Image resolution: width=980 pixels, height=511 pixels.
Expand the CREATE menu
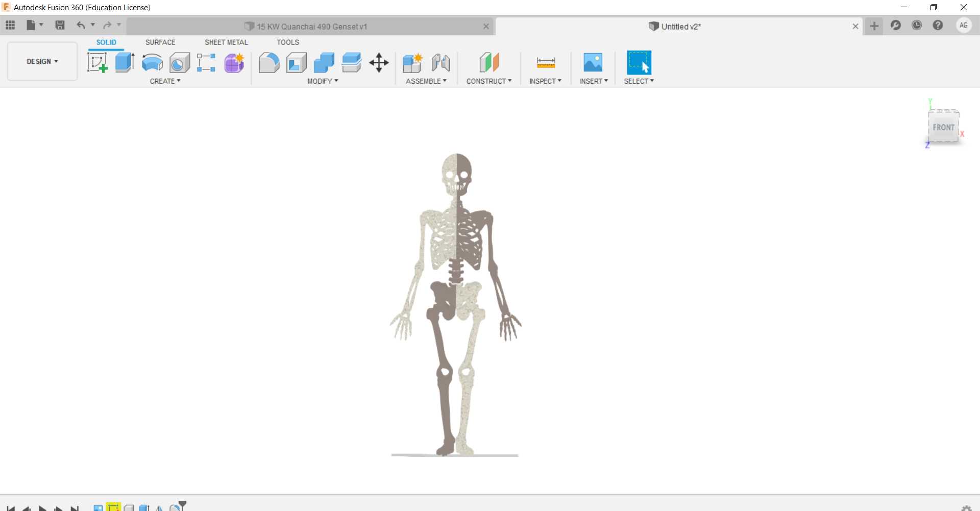tap(165, 81)
